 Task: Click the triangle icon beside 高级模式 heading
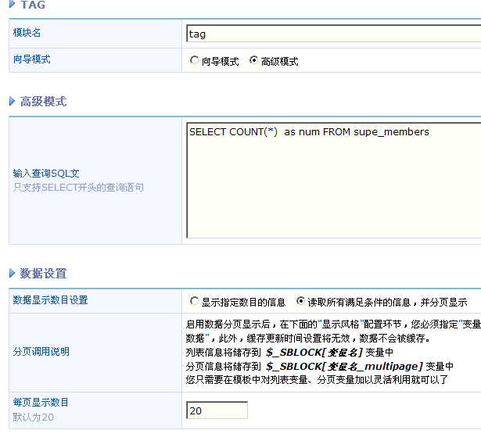point(12,101)
